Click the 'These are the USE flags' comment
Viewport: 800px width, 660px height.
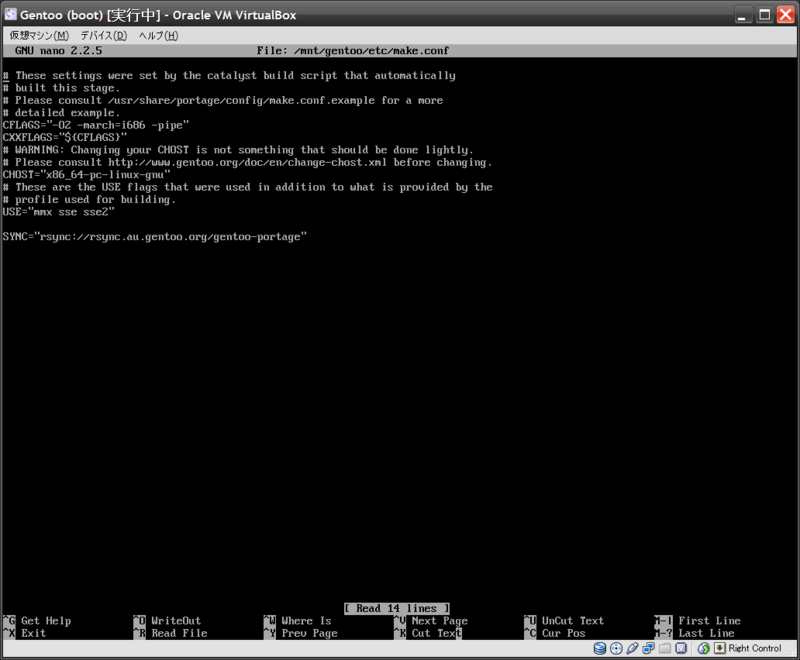pyautogui.click(x=247, y=187)
